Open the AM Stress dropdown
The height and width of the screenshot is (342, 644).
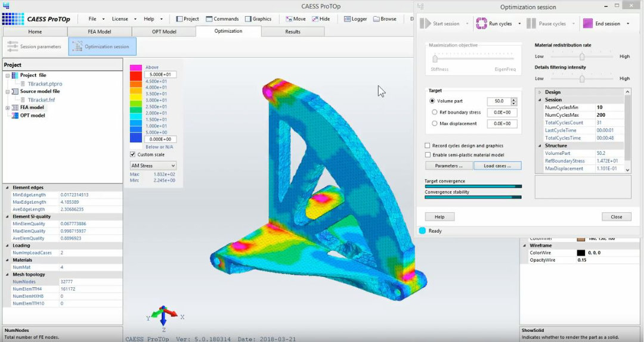pyautogui.click(x=153, y=165)
